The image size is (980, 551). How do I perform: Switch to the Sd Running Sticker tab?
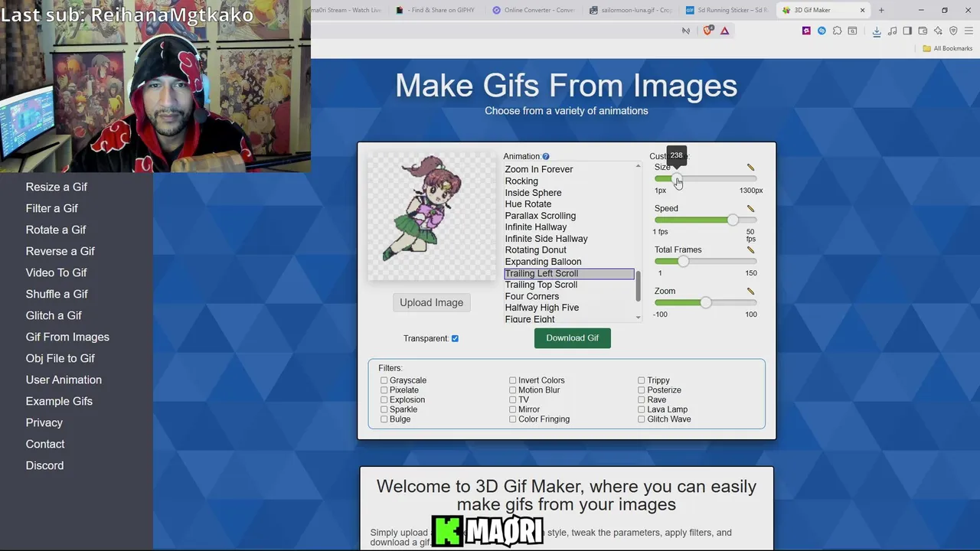(727, 10)
